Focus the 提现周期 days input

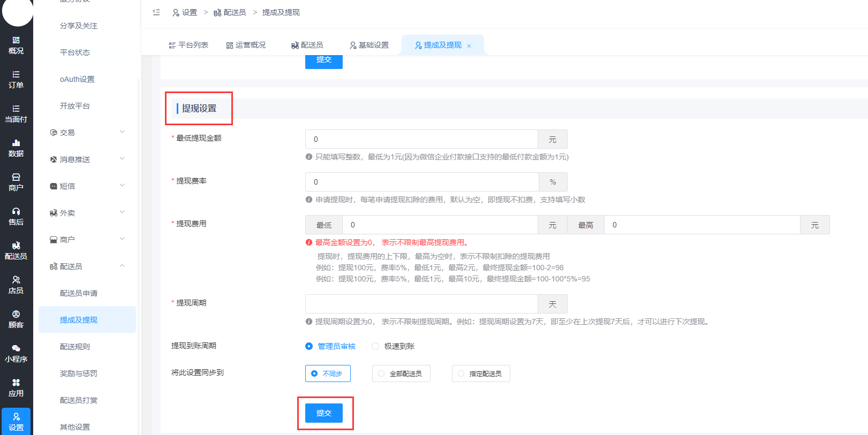click(421, 304)
